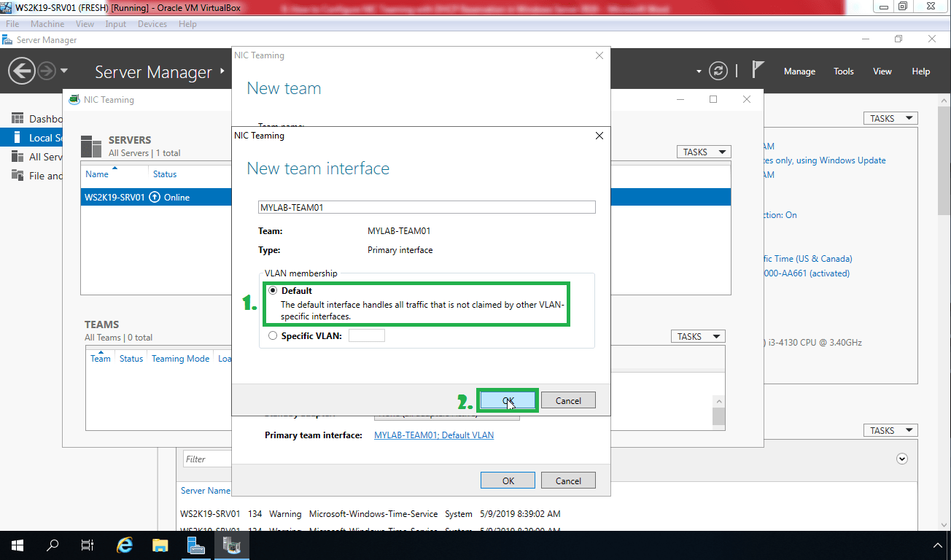
Task: Launch Internet Explorer from the taskbar
Action: pos(125,545)
